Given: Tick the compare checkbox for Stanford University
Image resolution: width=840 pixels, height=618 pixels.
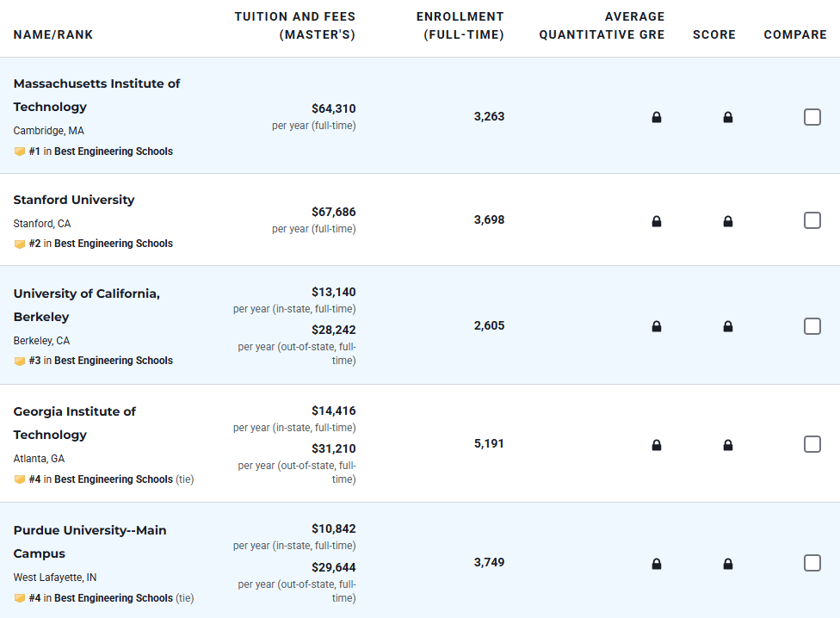Looking at the screenshot, I should click(x=812, y=220).
